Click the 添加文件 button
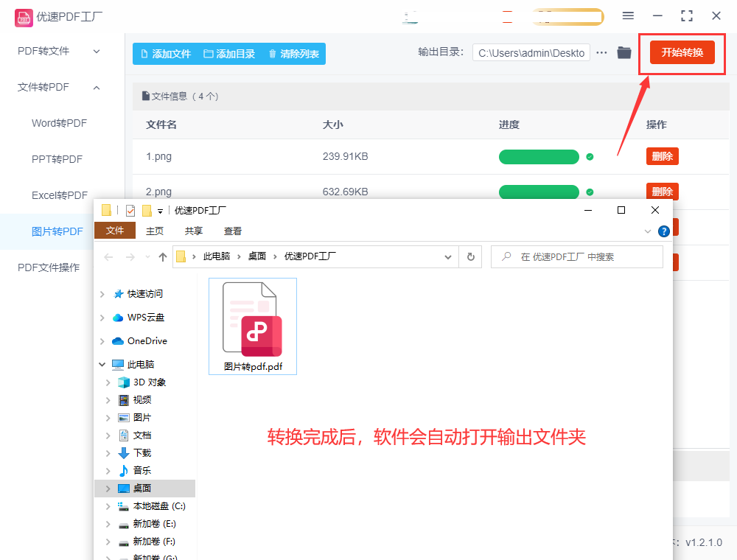The height and width of the screenshot is (560, 737). point(165,54)
